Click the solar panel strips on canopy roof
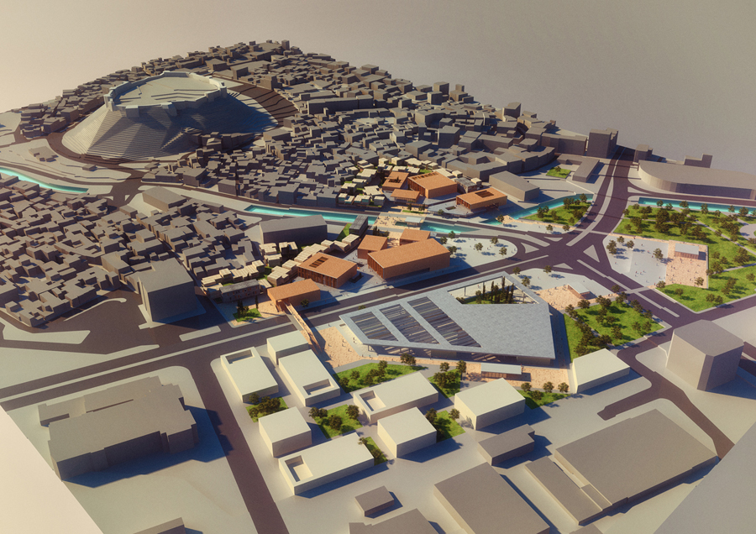 point(403,323)
